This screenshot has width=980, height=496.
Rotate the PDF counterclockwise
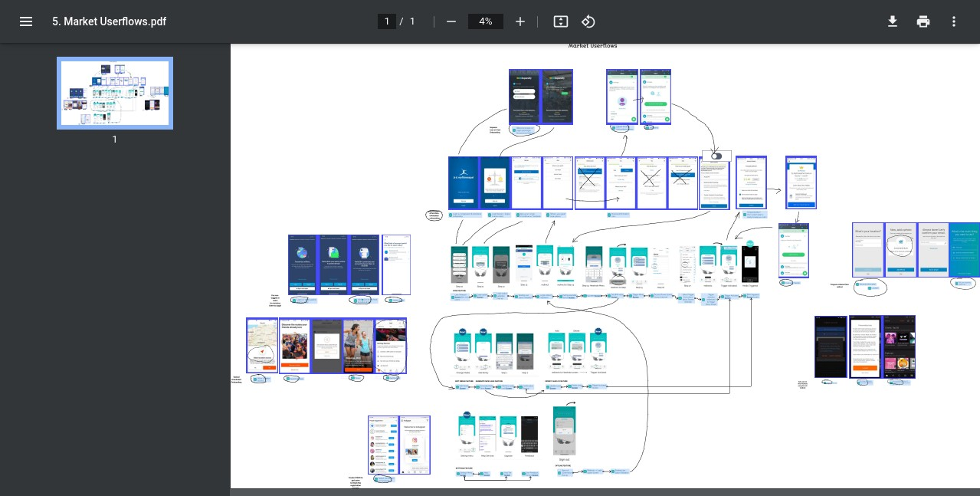point(588,21)
